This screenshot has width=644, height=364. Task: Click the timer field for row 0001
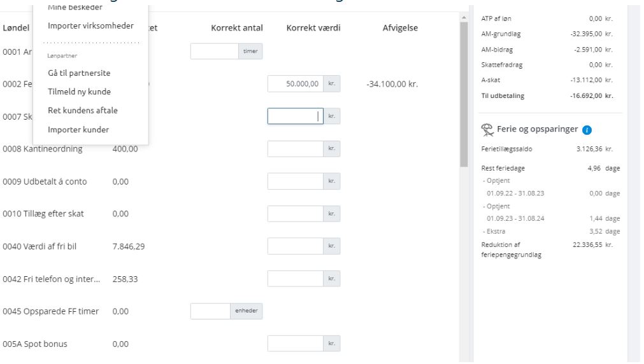[x=215, y=52]
